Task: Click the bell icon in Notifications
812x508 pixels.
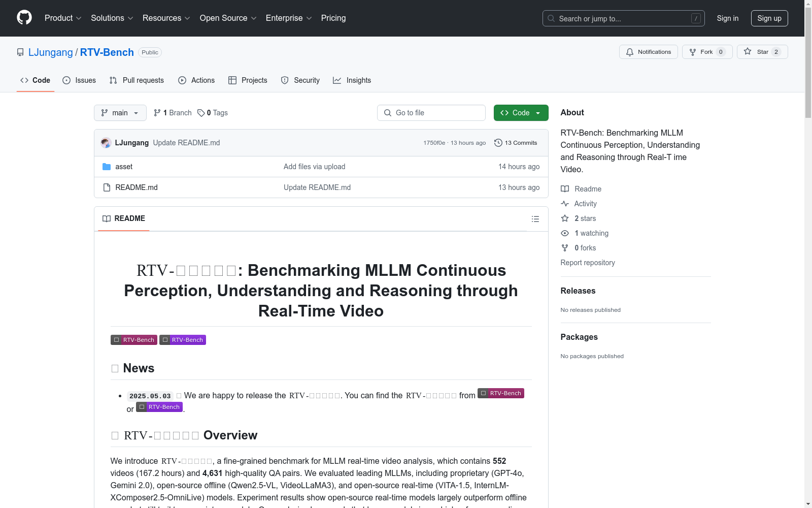Action: 630,52
